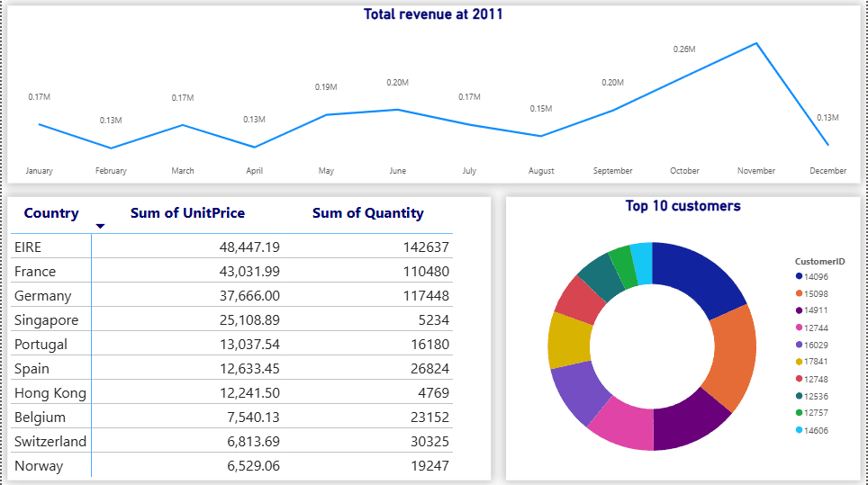
Task: Sort table by Sum of UnitPrice header
Action: pyautogui.click(x=187, y=213)
